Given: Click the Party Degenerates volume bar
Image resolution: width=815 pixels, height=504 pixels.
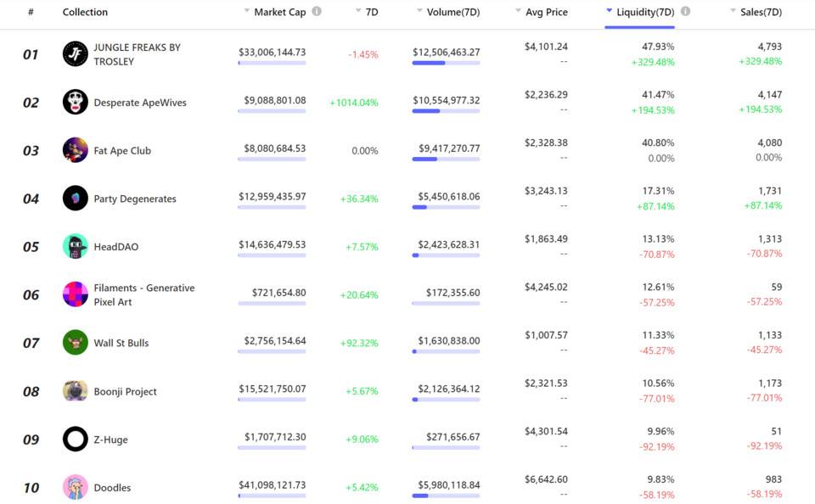Looking at the screenshot, I should click(x=446, y=207).
